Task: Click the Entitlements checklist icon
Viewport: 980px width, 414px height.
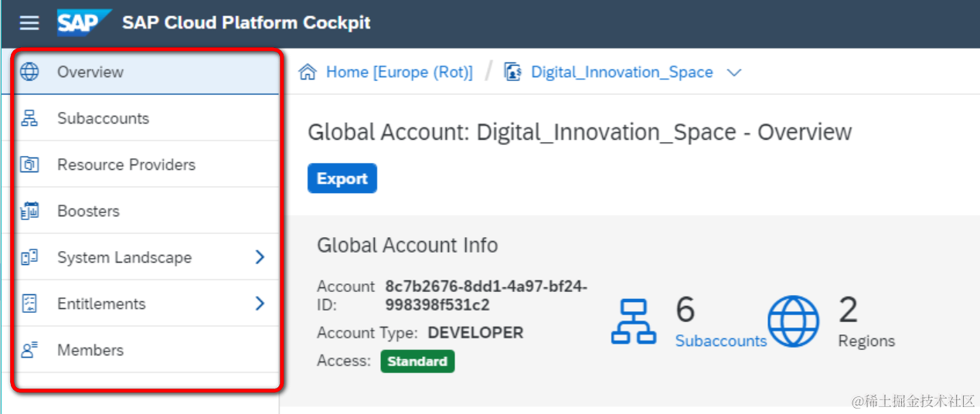Action: click(x=29, y=304)
